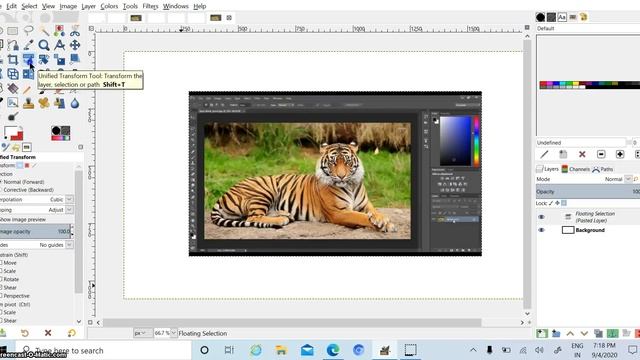
Task: Select the Crop tool
Action: [x=13, y=60]
